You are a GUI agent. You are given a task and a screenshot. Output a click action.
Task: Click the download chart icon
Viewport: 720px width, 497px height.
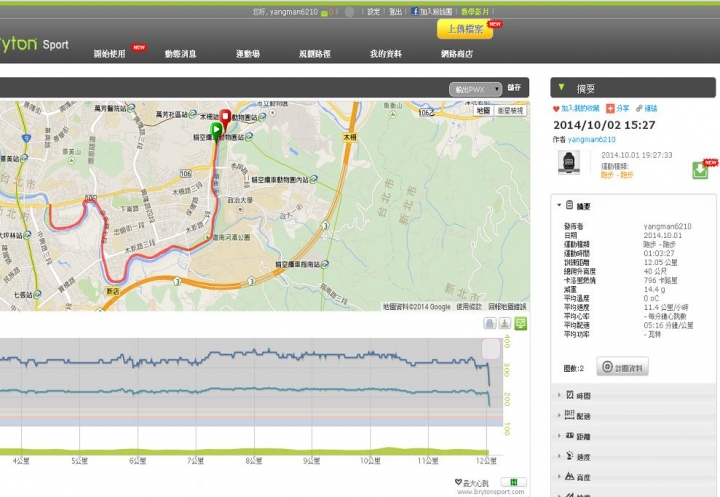coord(505,323)
